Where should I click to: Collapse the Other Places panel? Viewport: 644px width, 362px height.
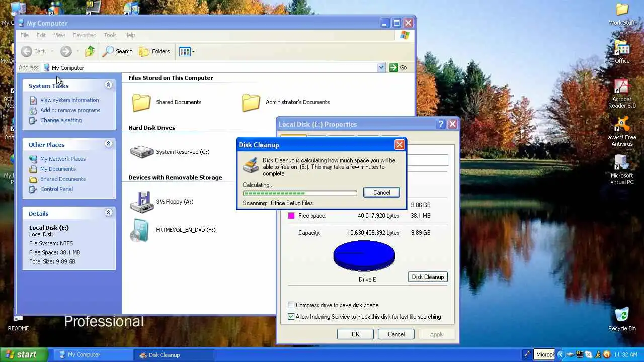click(108, 144)
